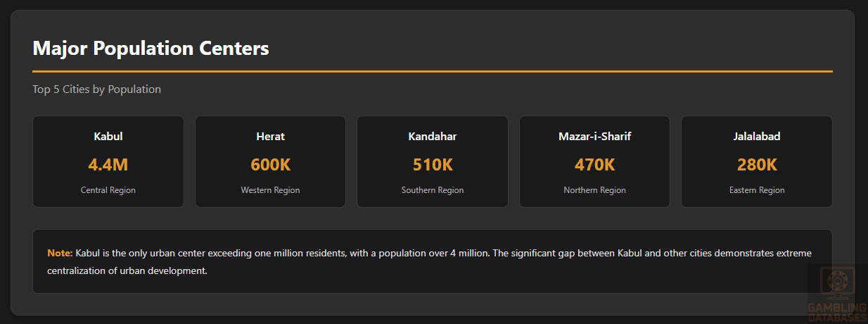868x324 pixels.
Task: Click the Central Region label
Action: point(108,190)
